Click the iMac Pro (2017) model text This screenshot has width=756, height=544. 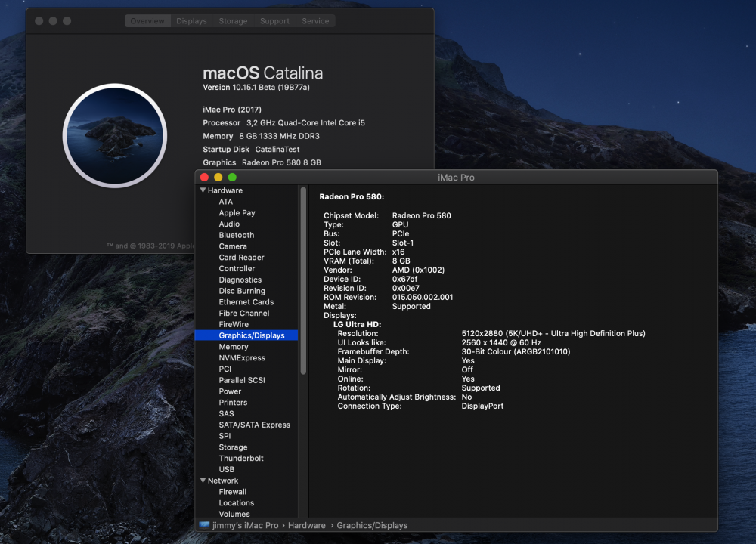tap(232, 110)
